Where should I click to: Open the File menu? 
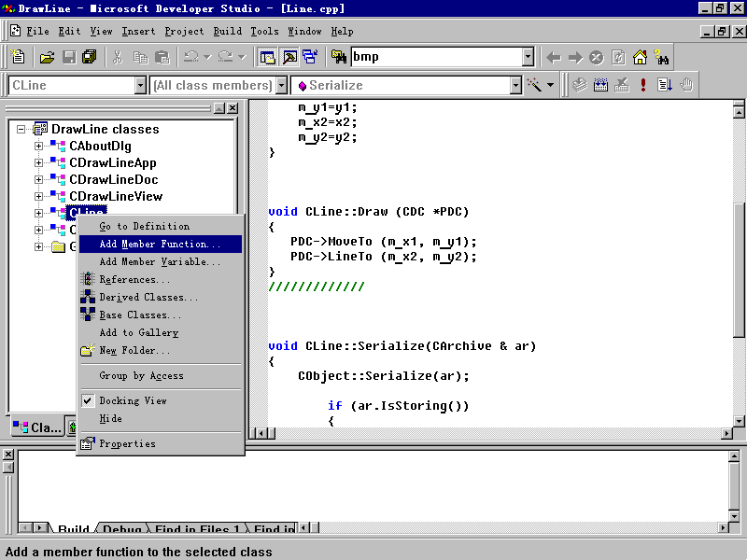coord(37,32)
